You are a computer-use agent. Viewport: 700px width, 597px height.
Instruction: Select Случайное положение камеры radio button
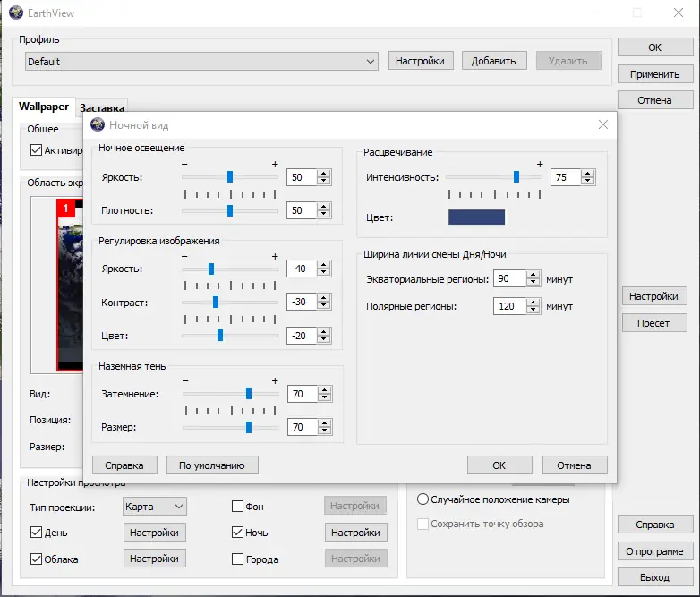point(423,499)
